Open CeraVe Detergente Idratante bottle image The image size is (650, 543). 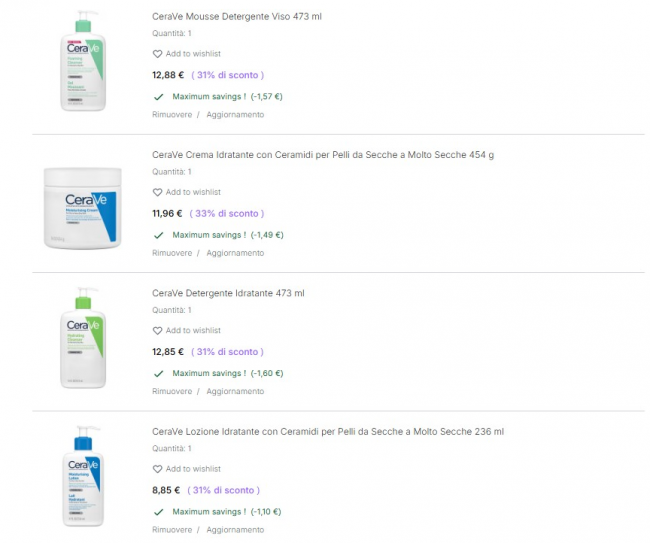tap(84, 339)
